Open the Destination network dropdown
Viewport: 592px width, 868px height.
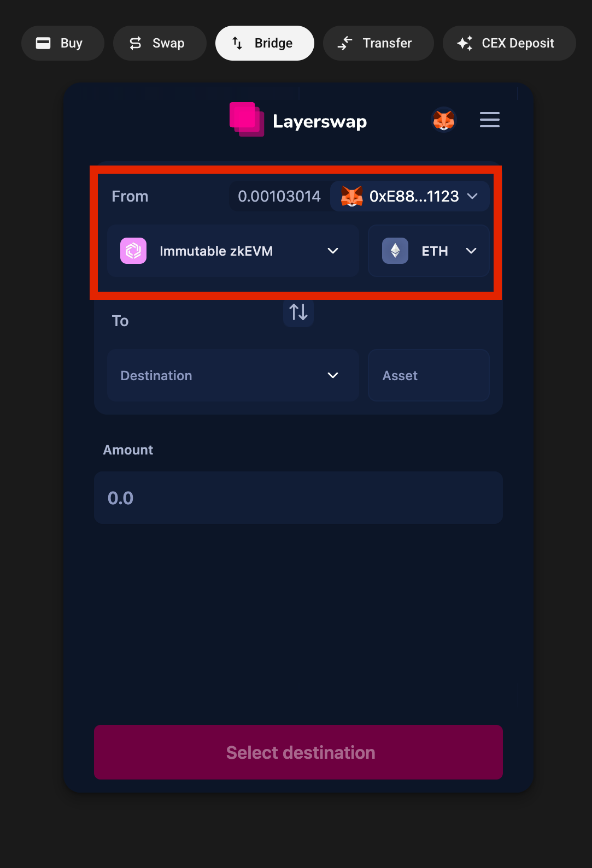[x=233, y=375]
